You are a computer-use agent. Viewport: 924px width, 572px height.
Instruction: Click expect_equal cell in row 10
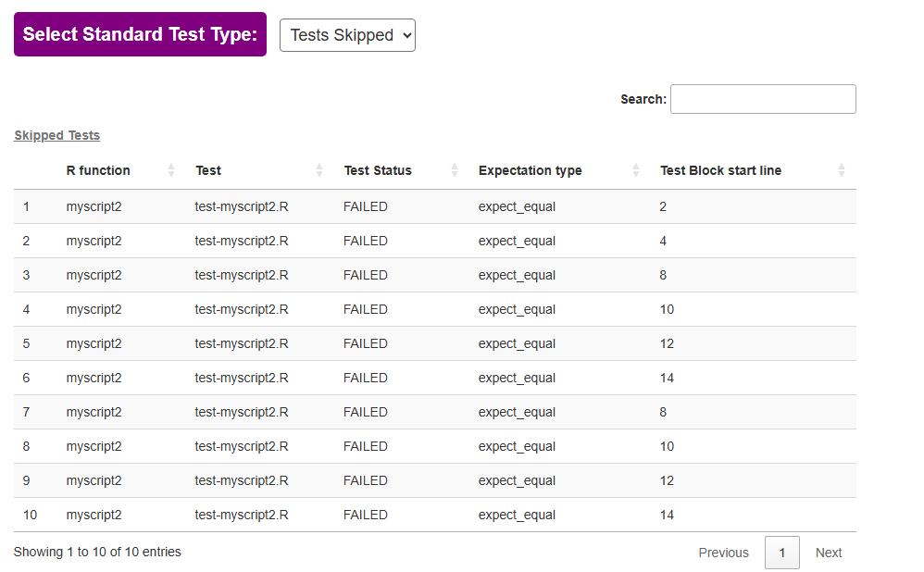[x=517, y=515]
